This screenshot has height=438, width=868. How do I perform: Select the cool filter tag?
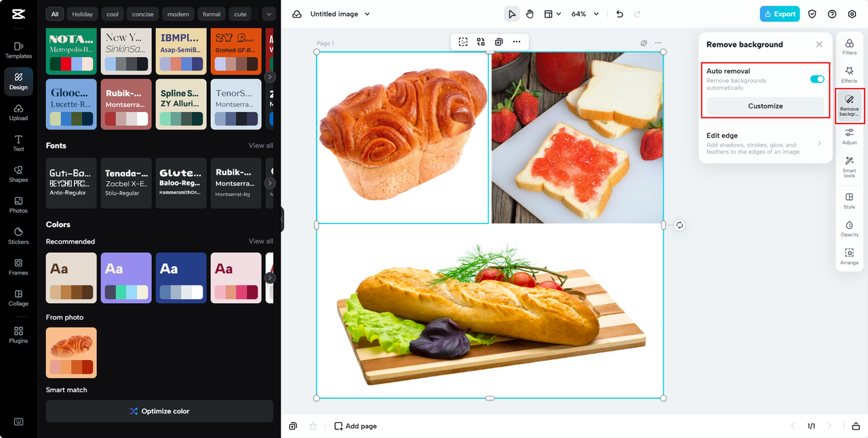click(x=113, y=14)
